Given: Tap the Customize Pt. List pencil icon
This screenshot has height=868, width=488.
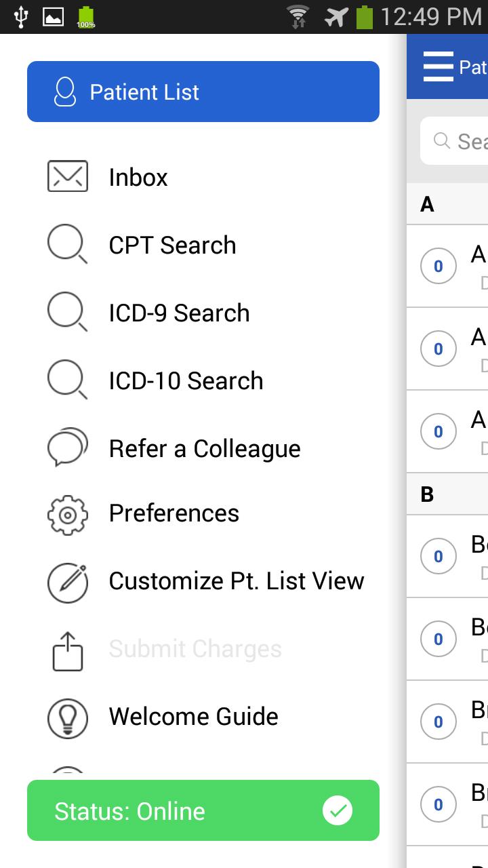Looking at the screenshot, I should 67,582.
